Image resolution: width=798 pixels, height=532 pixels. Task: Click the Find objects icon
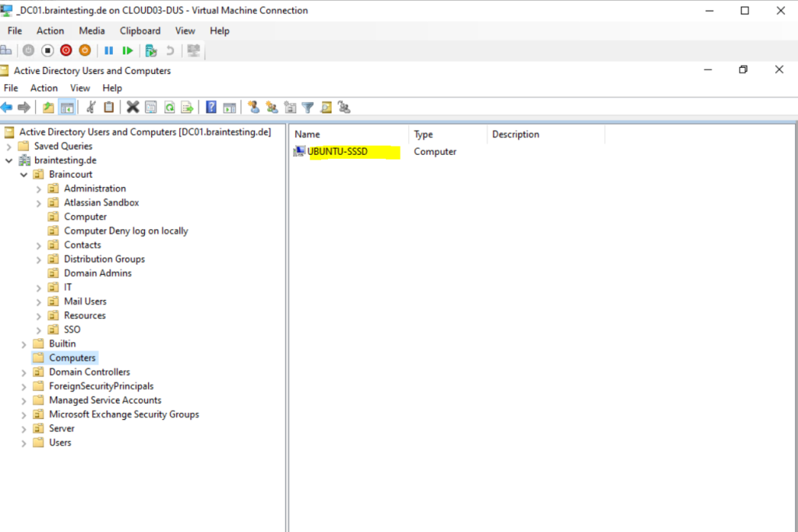[327, 107]
